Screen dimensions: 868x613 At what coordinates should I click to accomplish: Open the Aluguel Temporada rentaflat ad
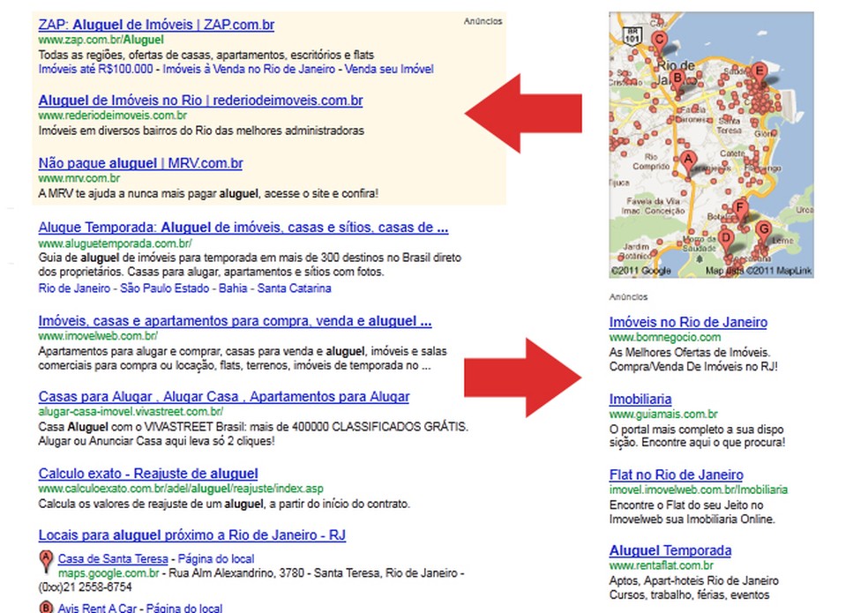click(670, 551)
